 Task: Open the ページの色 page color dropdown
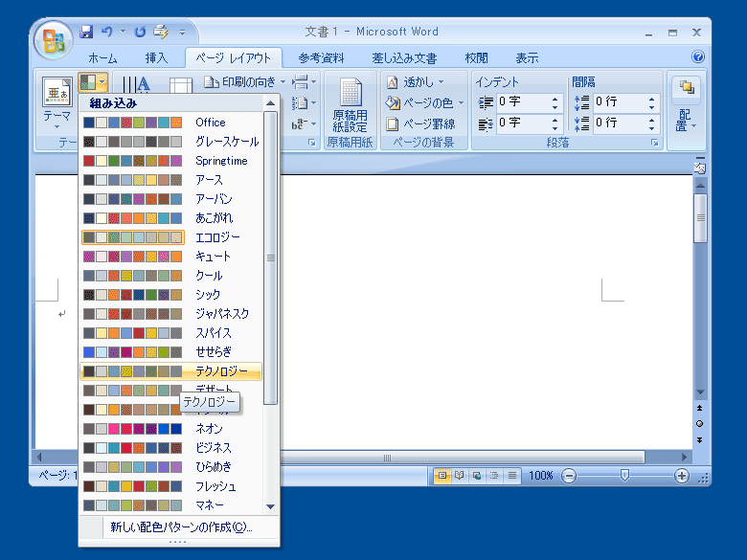pos(424,102)
